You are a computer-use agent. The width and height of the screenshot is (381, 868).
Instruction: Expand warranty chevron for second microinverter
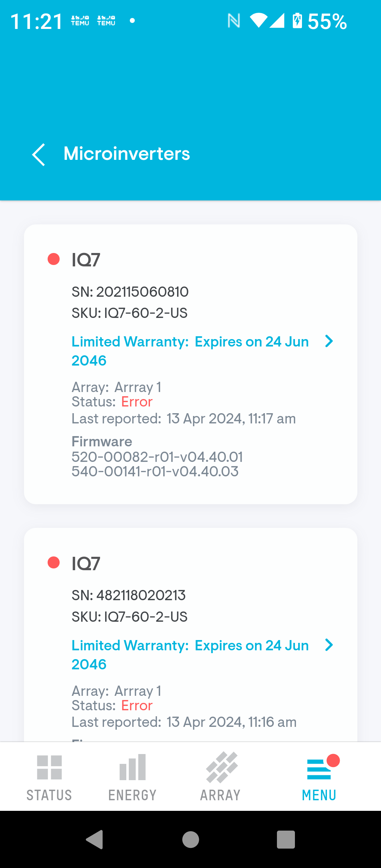coord(329,645)
